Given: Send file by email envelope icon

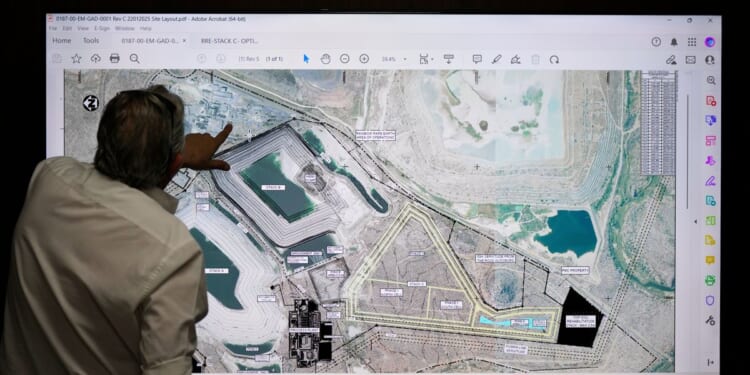Looking at the screenshot, I should (691, 60).
